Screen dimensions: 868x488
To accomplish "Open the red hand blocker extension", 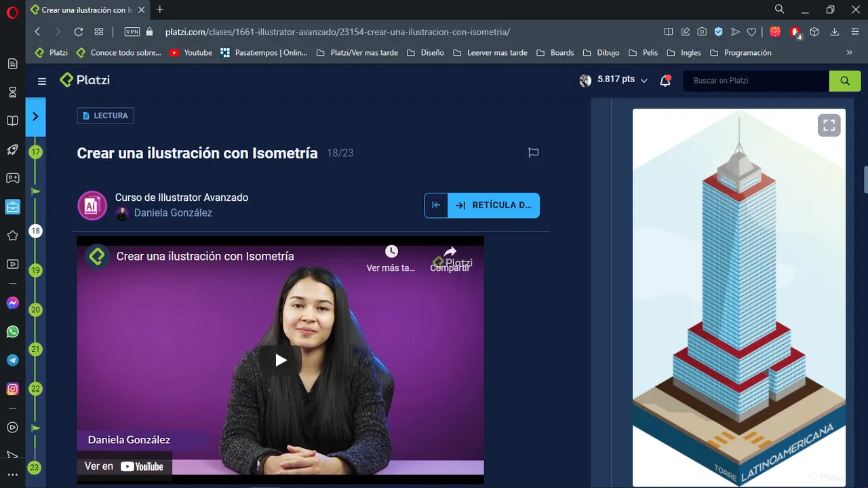I will (795, 32).
